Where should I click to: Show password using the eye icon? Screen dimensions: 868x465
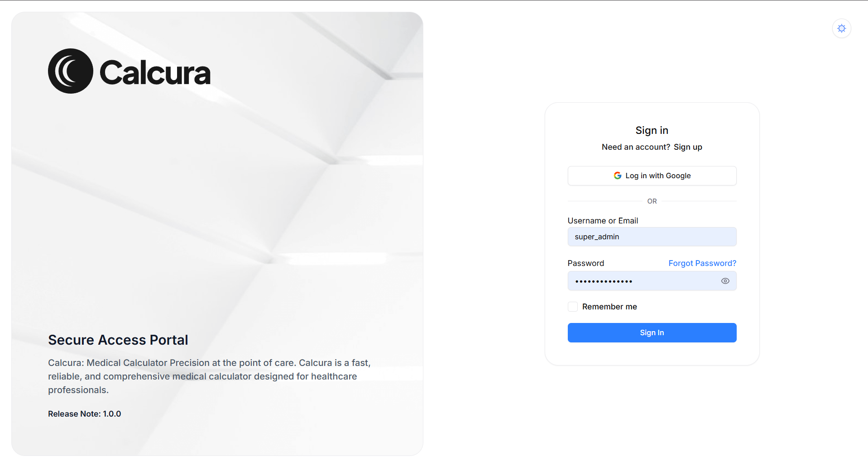(x=725, y=281)
